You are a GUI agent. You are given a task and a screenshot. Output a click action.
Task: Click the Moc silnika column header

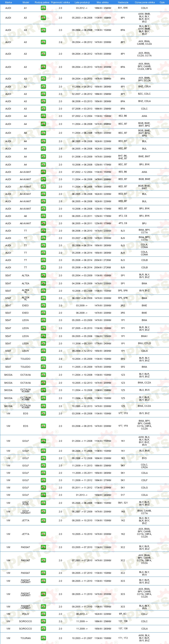point(102,2)
